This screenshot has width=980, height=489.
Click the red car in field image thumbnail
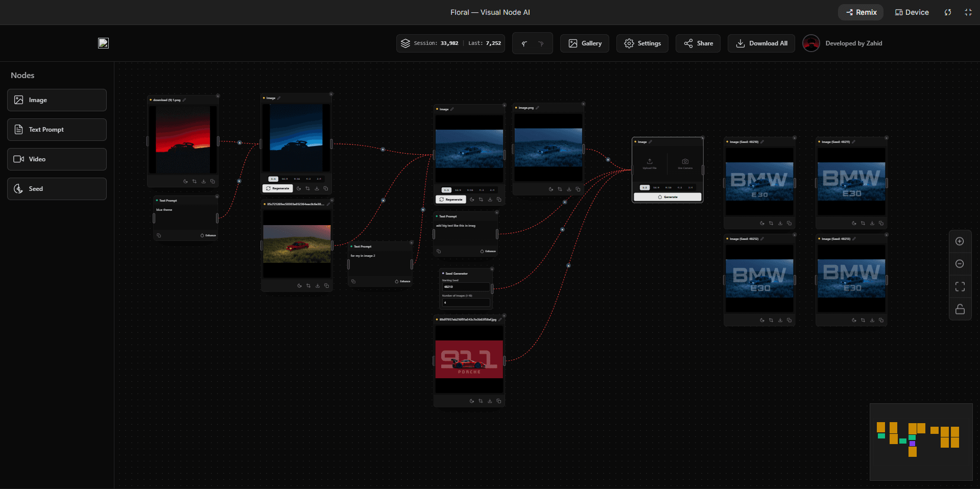[297, 244]
